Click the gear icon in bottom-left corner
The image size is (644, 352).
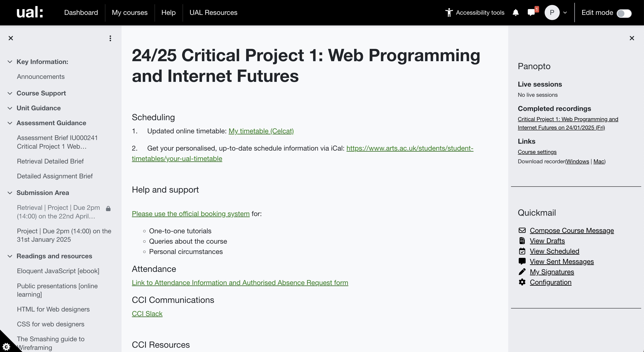[x=6, y=346]
